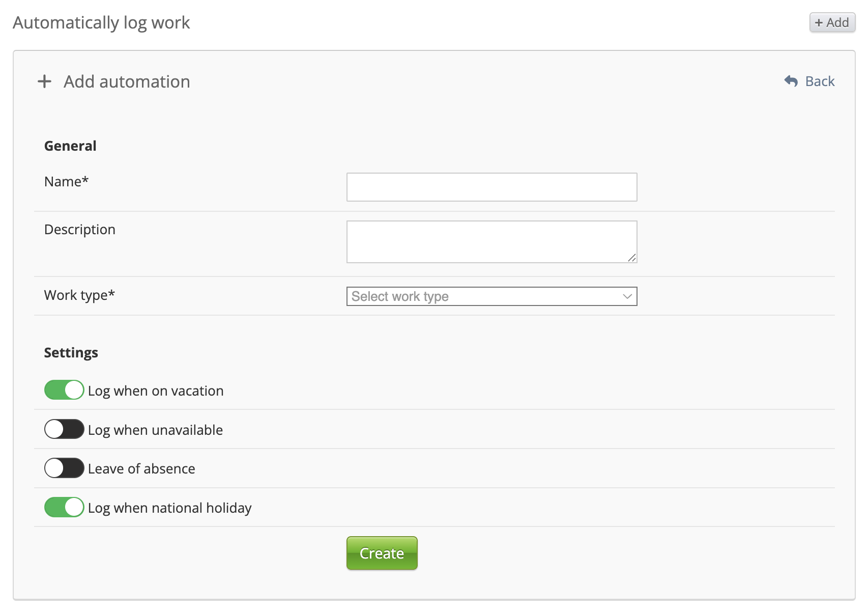This screenshot has height=612, width=868.
Task: Go back using the Back link text
Action: (x=820, y=81)
